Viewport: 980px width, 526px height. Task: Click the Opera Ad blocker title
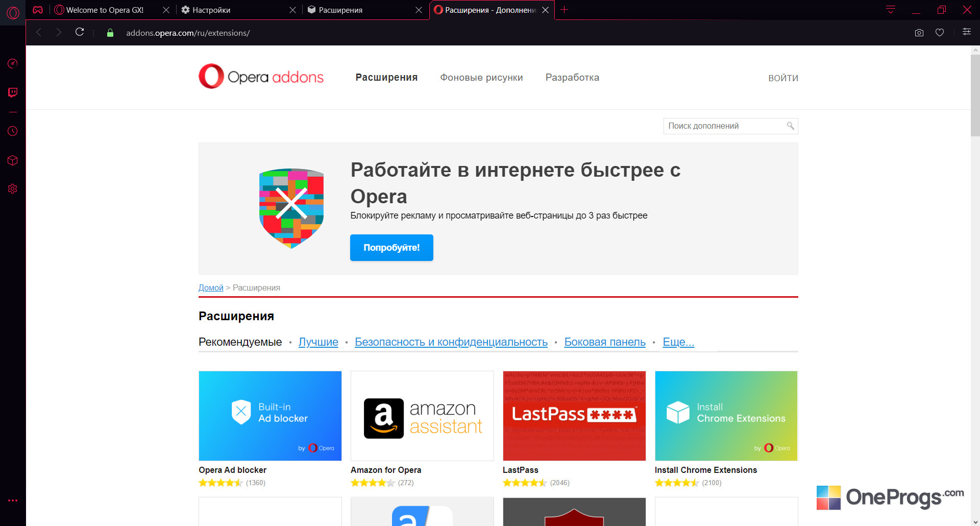click(x=232, y=470)
